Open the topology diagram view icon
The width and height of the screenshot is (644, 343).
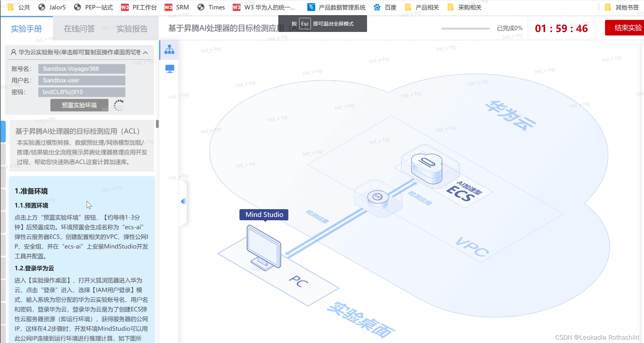tap(169, 49)
